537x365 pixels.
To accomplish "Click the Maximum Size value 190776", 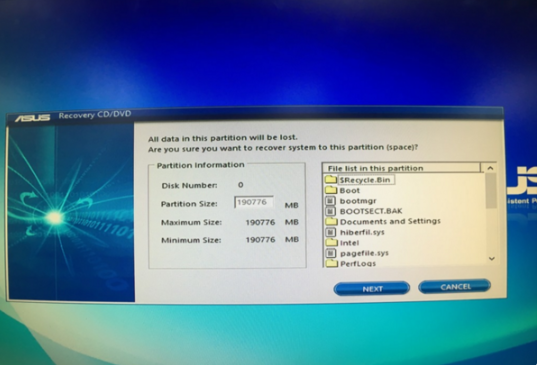I will (x=260, y=222).
